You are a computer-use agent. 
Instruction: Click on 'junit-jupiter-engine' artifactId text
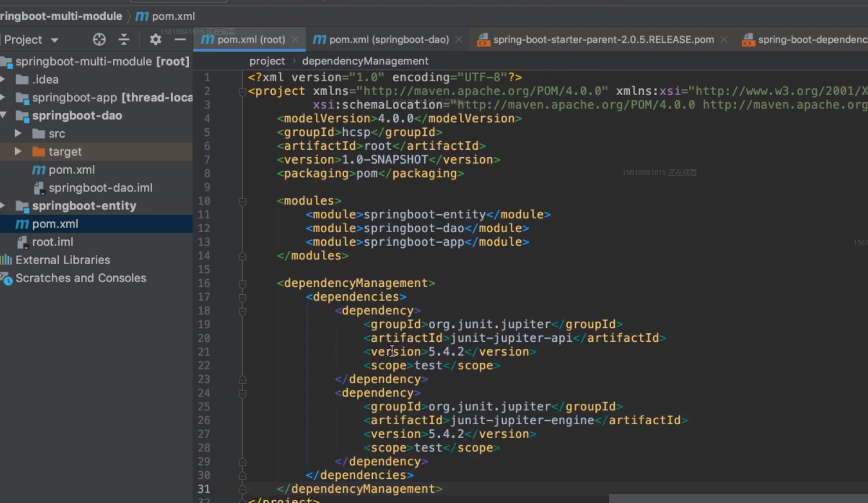pos(522,421)
